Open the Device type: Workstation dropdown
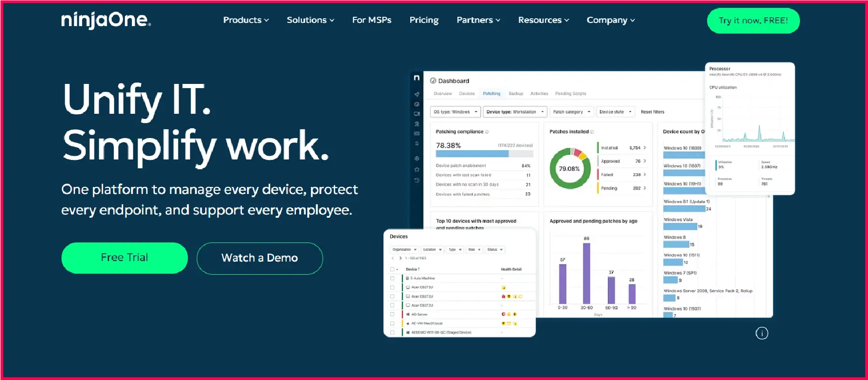 click(x=515, y=112)
